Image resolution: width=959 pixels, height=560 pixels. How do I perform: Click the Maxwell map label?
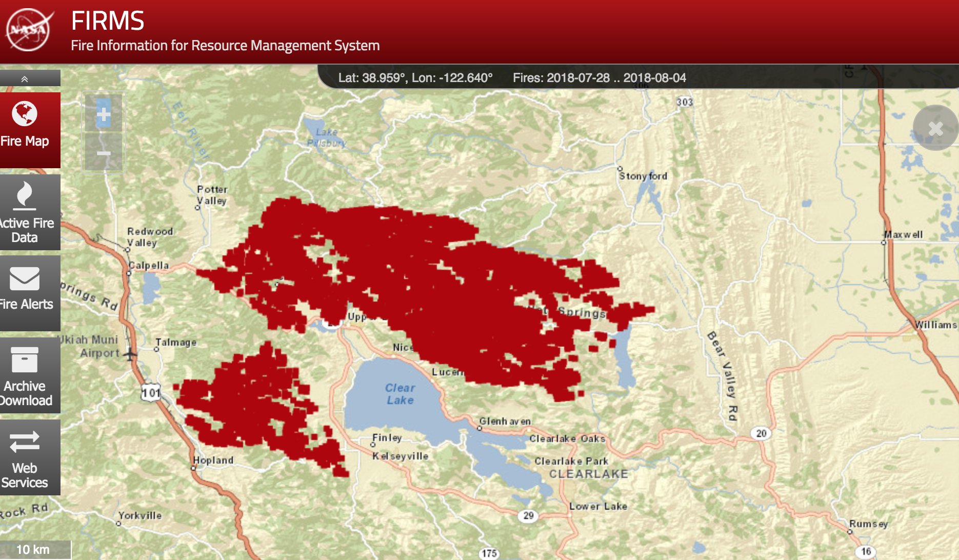click(x=904, y=234)
